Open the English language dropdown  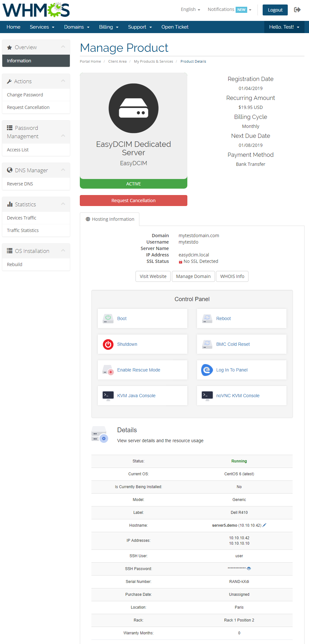[x=191, y=10]
